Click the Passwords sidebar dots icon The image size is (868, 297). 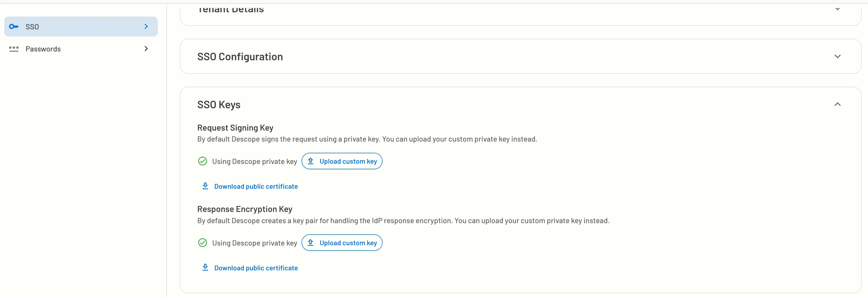14,48
